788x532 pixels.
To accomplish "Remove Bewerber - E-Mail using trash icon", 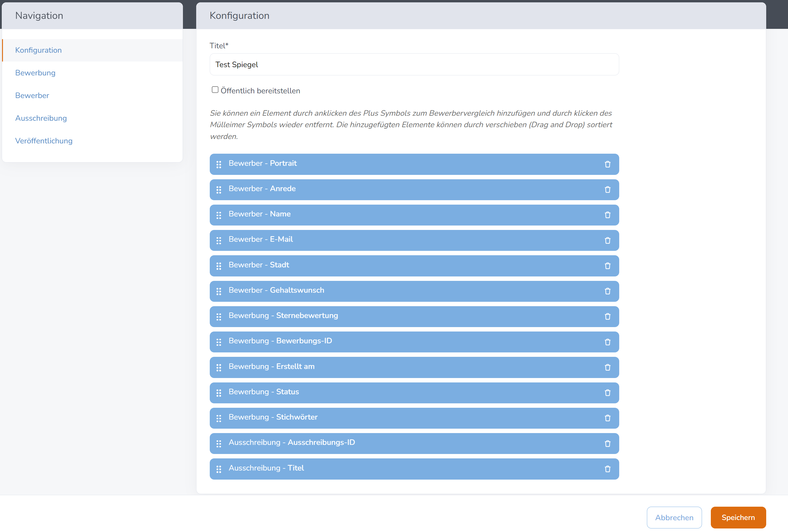I will [x=607, y=241].
